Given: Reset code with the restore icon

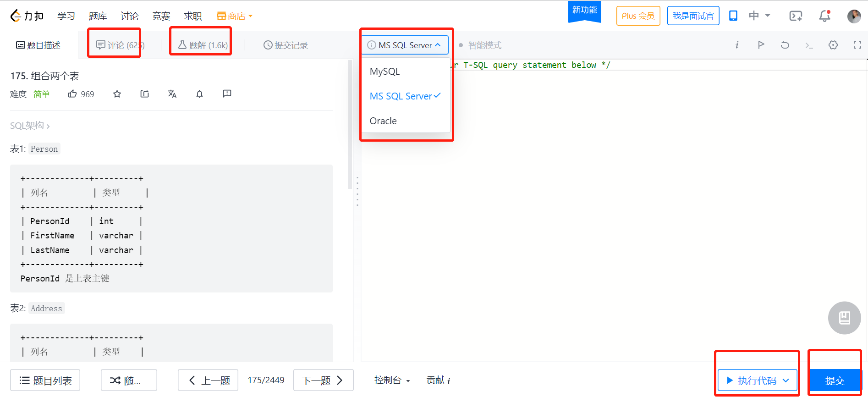Looking at the screenshot, I should click(x=785, y=45).
